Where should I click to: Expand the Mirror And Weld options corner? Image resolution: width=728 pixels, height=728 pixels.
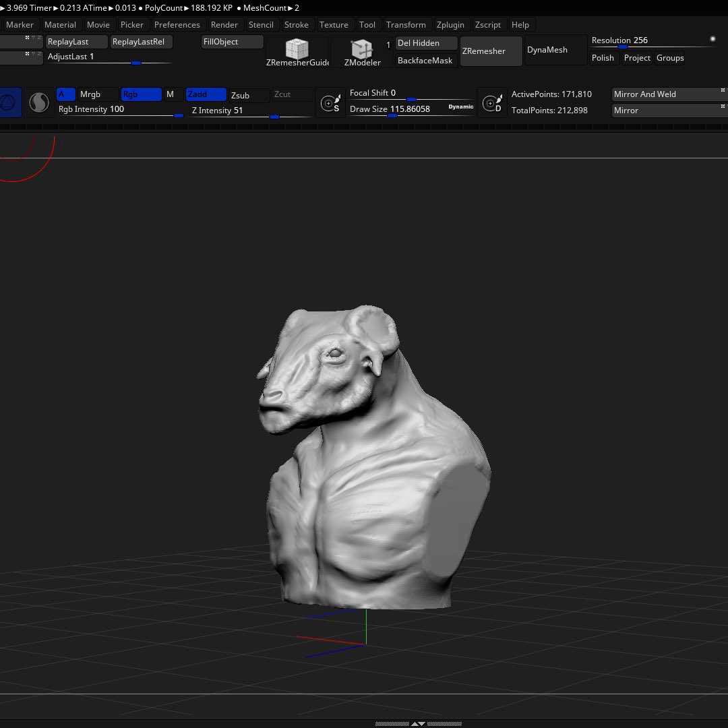pyautogui.click(x=723, y=90)
